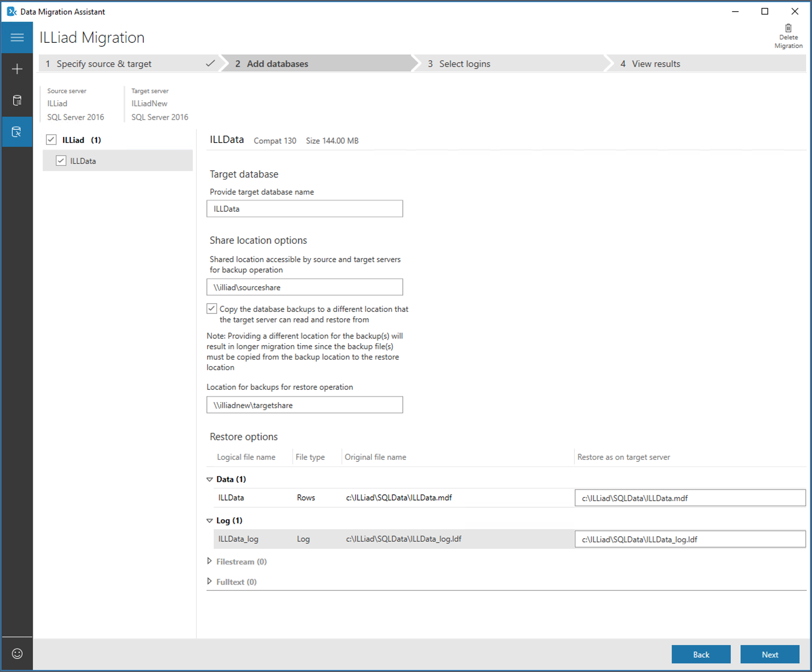Viewport: 812px width, 672px height.
Task: Uncheck the ILLiad server checkbox
Action: click(x=51, y=140)
